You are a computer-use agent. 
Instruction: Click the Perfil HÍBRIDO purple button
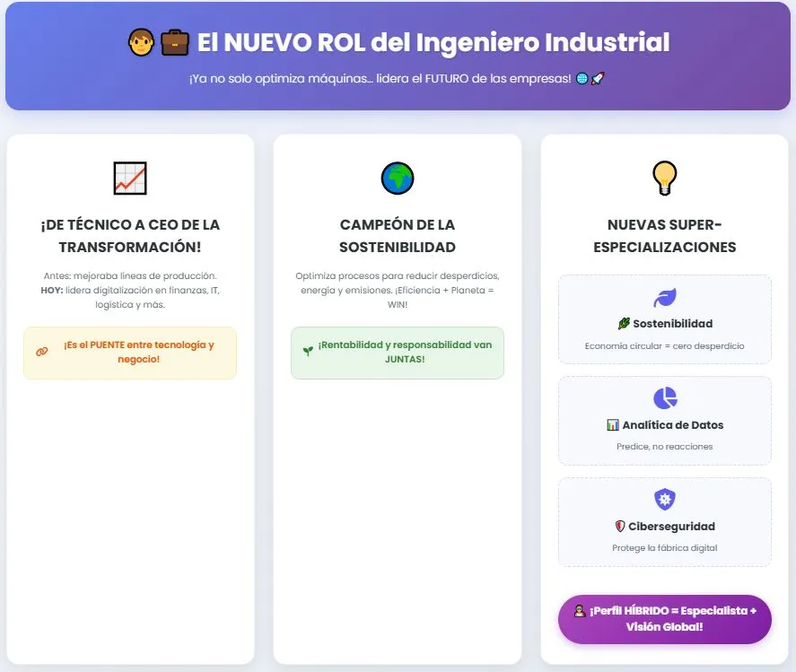pos(664,619)
